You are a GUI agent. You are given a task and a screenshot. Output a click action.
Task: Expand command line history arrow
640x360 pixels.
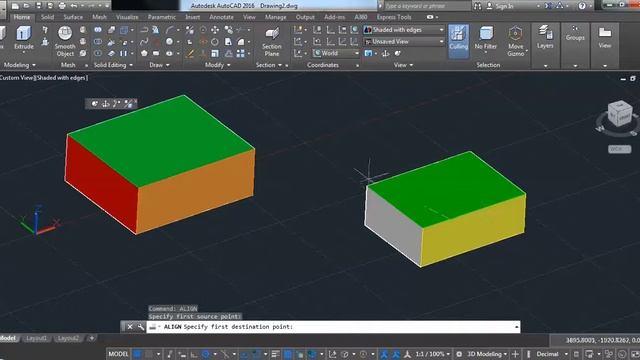coord(516,327)
